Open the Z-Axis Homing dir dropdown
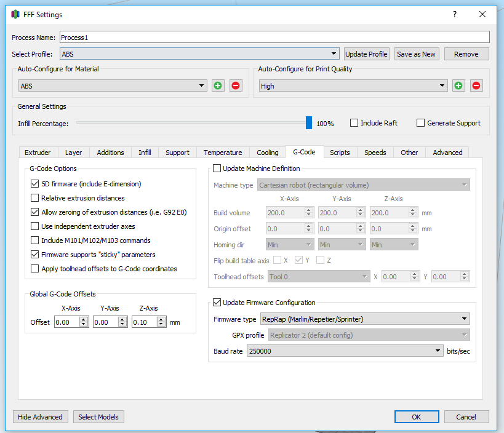504x433 pixels. pos(394,245)
